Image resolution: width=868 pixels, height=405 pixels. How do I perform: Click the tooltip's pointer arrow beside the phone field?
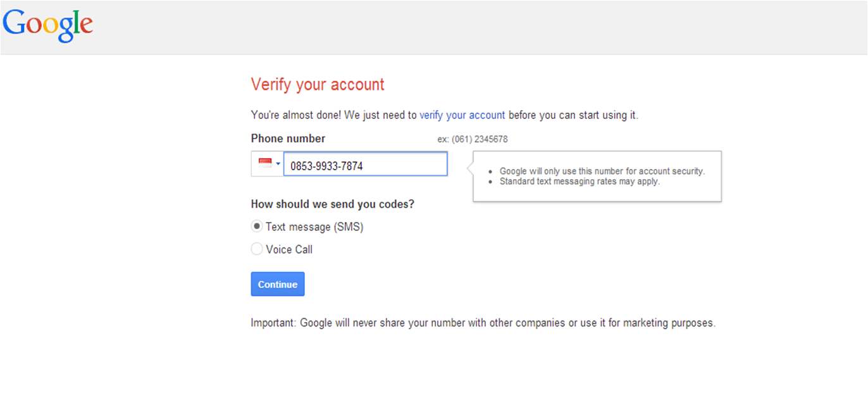point(470,168)
